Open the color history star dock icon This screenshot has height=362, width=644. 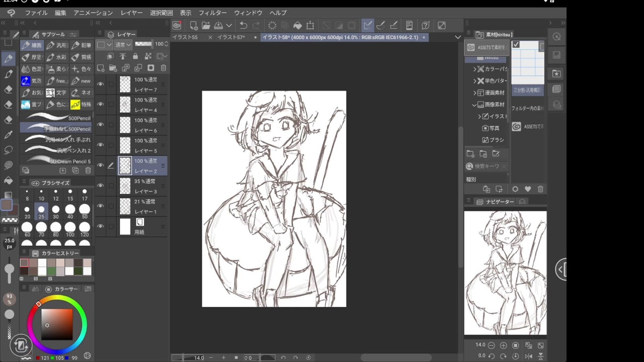coord(556,73)
